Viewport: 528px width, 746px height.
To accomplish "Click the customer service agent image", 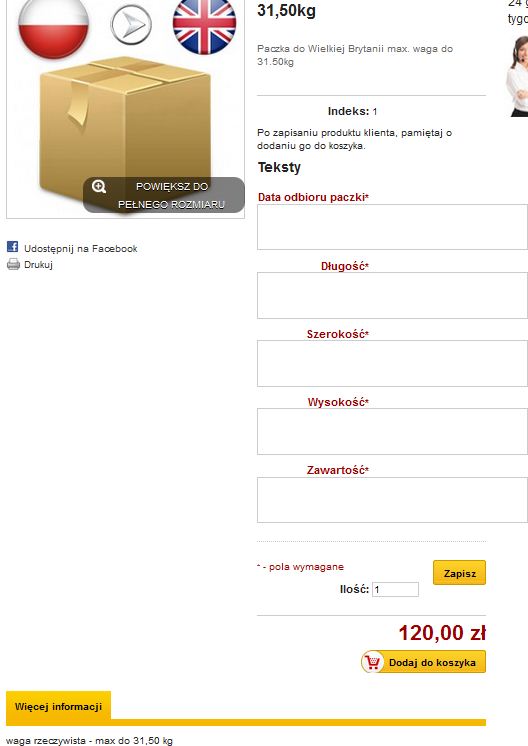I will coord(517,76).
